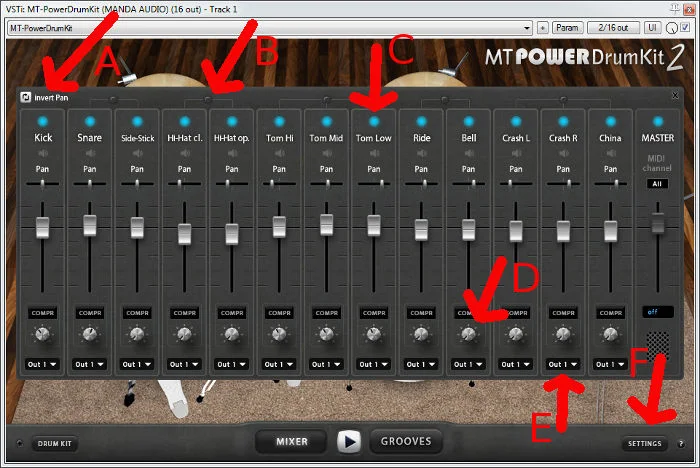Mute the China speaker icon
The image size is (700, 468).
click(x=611, y=153)
